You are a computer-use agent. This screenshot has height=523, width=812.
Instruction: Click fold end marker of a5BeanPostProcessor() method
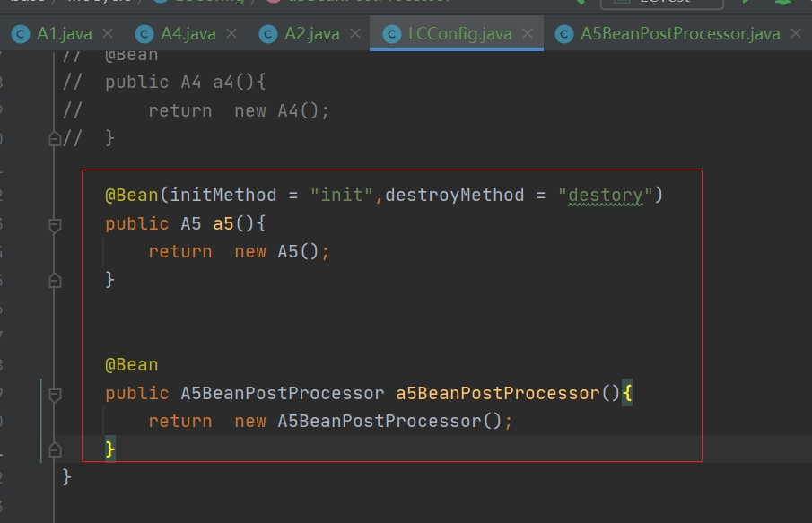point(55,450)
